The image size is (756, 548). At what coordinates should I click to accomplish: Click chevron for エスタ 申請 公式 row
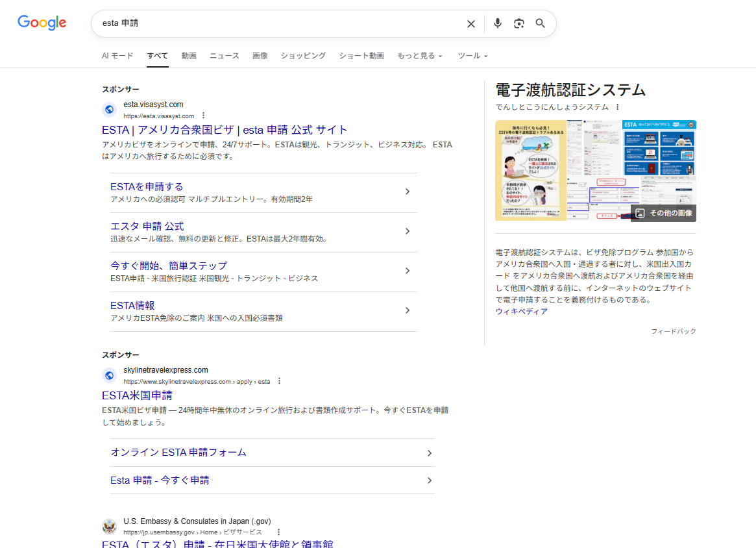(408, 231)
